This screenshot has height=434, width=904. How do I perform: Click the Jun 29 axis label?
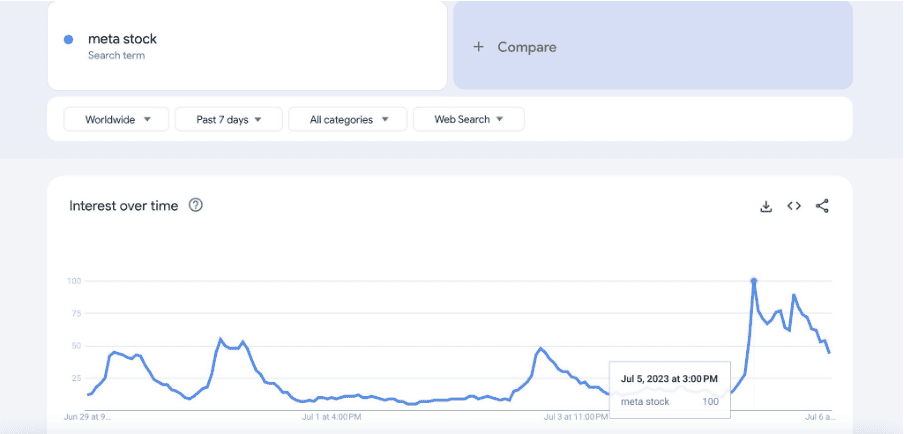click(x=86, y=416)
